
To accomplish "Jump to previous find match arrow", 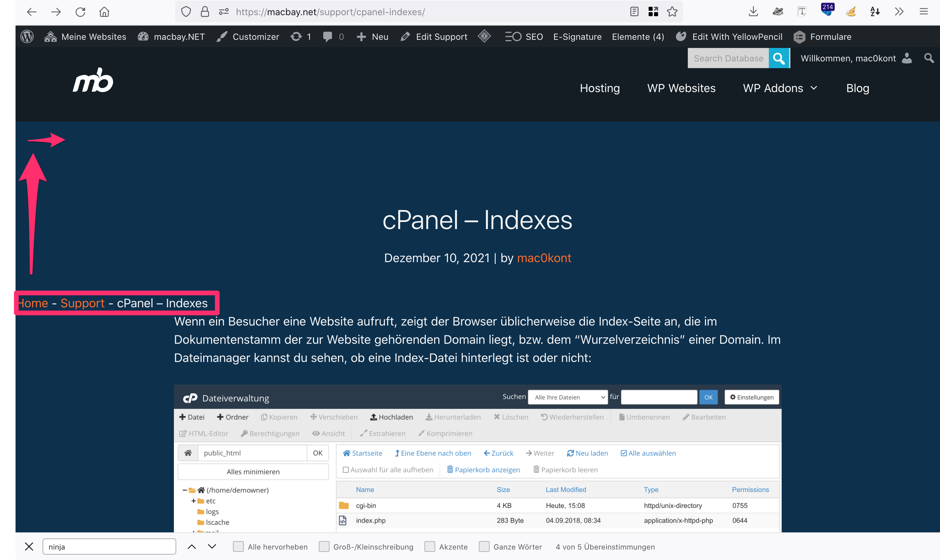I will coord(192,547).
